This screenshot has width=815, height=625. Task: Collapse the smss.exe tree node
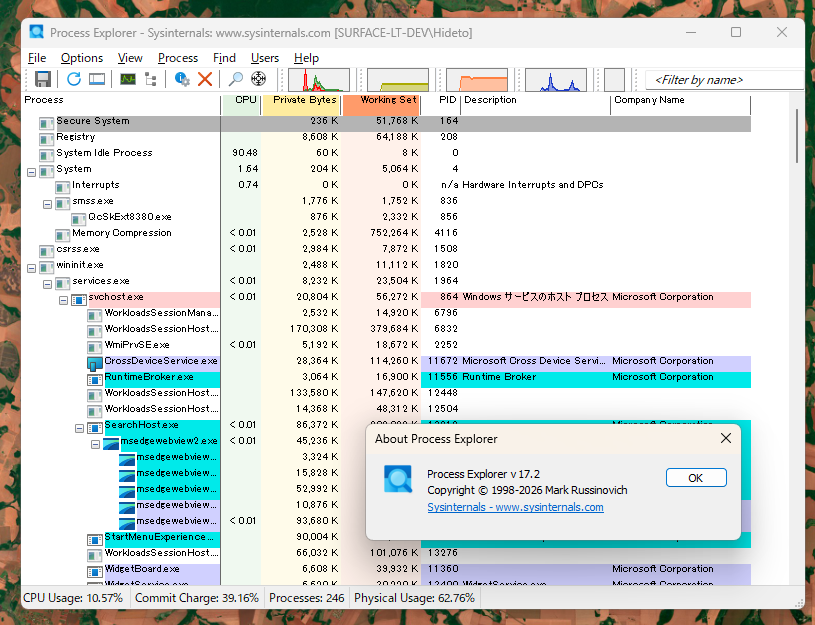click(x=47, y=204)
